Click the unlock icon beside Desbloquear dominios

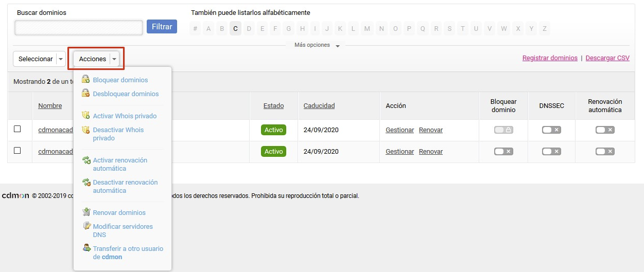(86, 94)
